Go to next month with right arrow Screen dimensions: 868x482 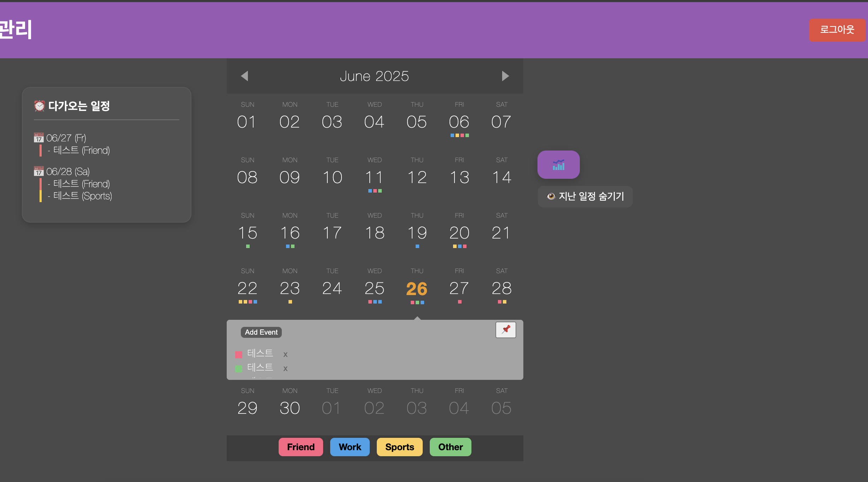pos(505,76)
